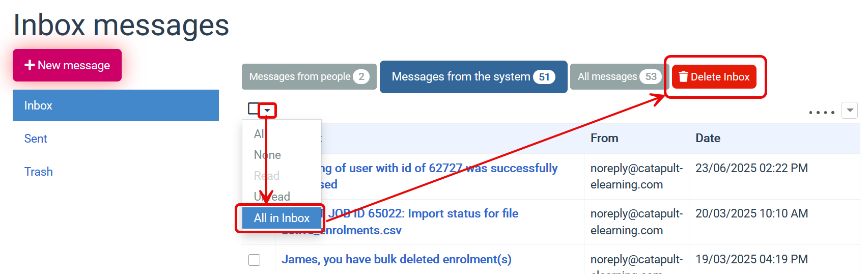Click the plus icon on New message
868x274 pixels.
coord(30,65)
